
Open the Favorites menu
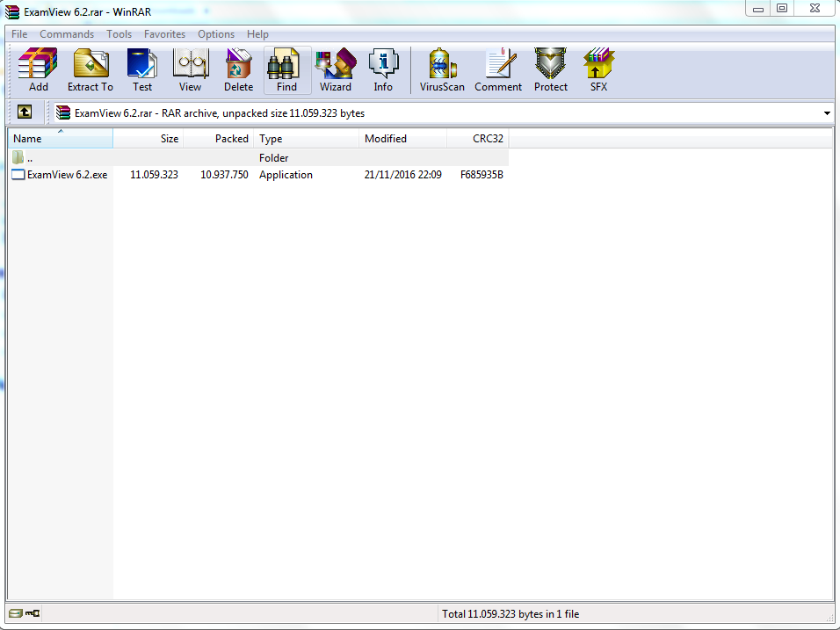pos(164,33)
